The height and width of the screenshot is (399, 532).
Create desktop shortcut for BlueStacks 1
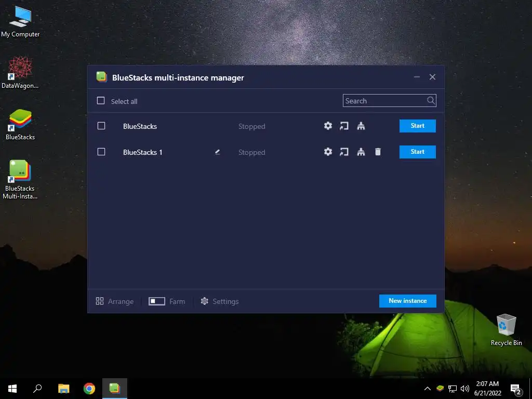coord(344,152)
